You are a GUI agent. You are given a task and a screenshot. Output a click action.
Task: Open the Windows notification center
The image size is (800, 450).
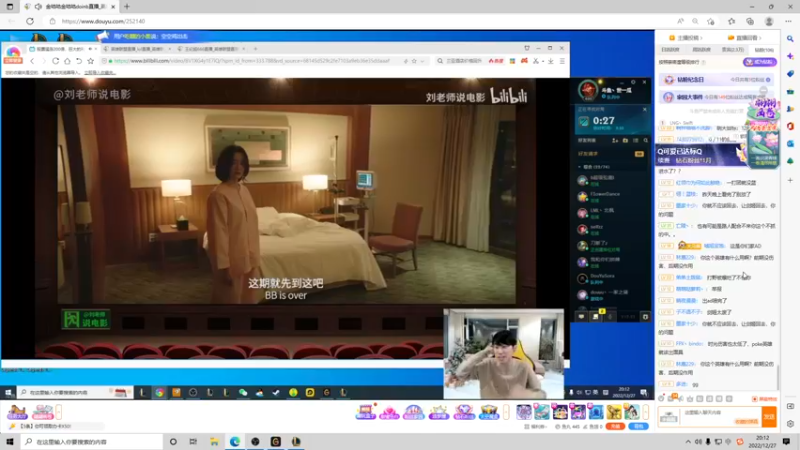point(786,442)
